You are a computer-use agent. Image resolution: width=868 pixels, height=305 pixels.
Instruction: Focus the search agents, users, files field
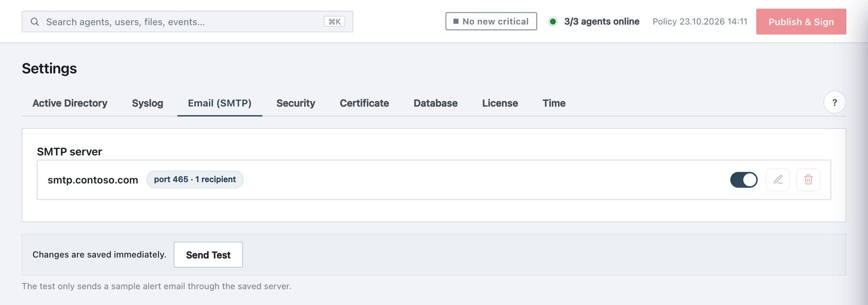(187, 22)
